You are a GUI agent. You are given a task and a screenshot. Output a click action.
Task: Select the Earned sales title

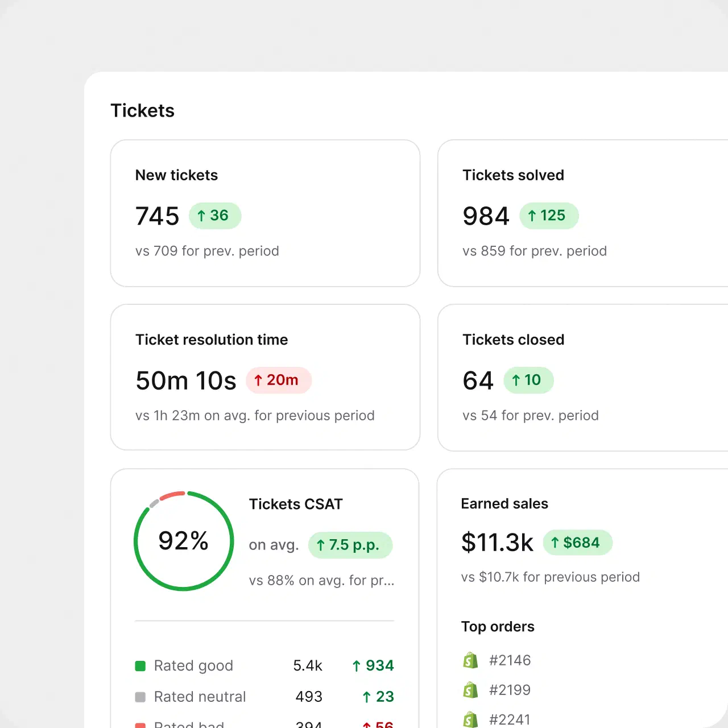click(504, 503)
